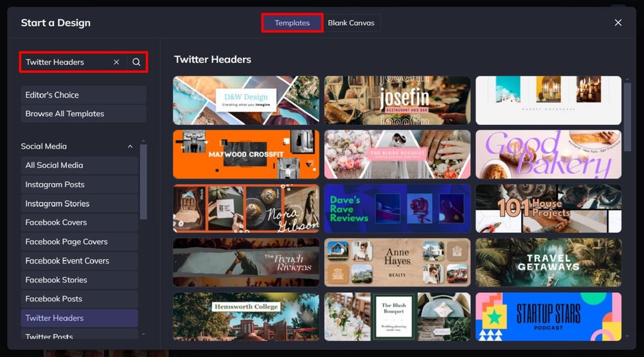The image size is (644, 357).
Task: Choose the D&W Design template
Action: (246, 100)
